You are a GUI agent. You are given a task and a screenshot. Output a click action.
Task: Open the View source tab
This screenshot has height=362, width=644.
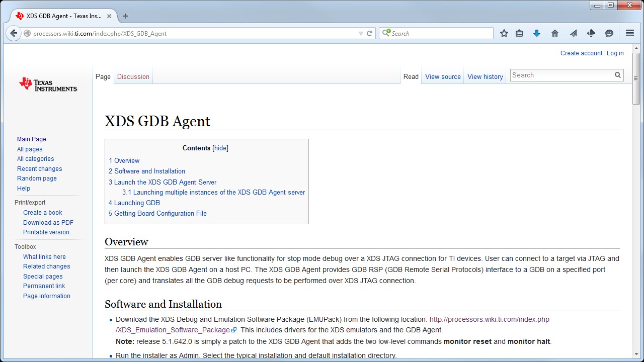point(443,77)
